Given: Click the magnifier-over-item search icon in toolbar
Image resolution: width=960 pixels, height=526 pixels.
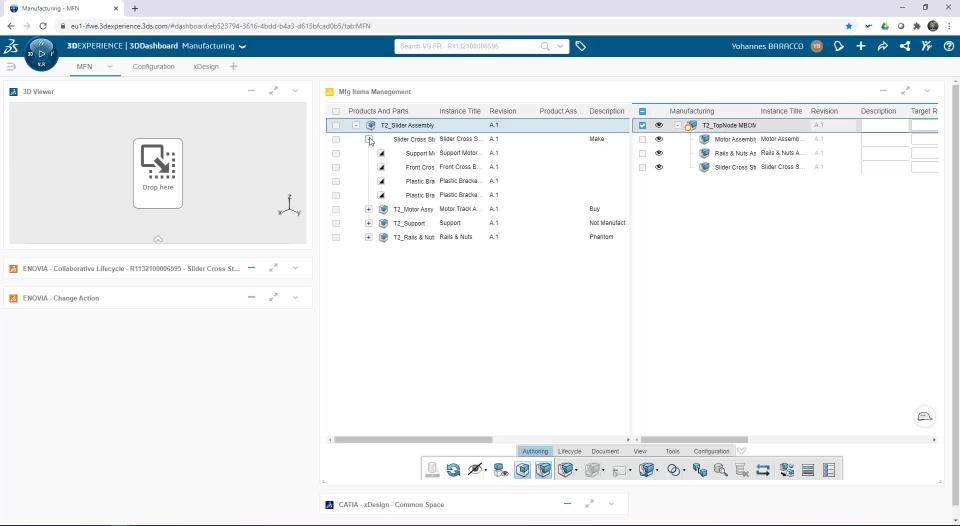Looking at the screenshot, I should pyautogui.click(x=721, y=470).
